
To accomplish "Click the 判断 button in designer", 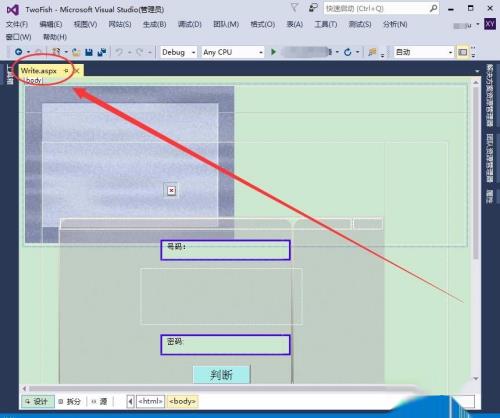I will pyautogui.click(x=221, y=375).
